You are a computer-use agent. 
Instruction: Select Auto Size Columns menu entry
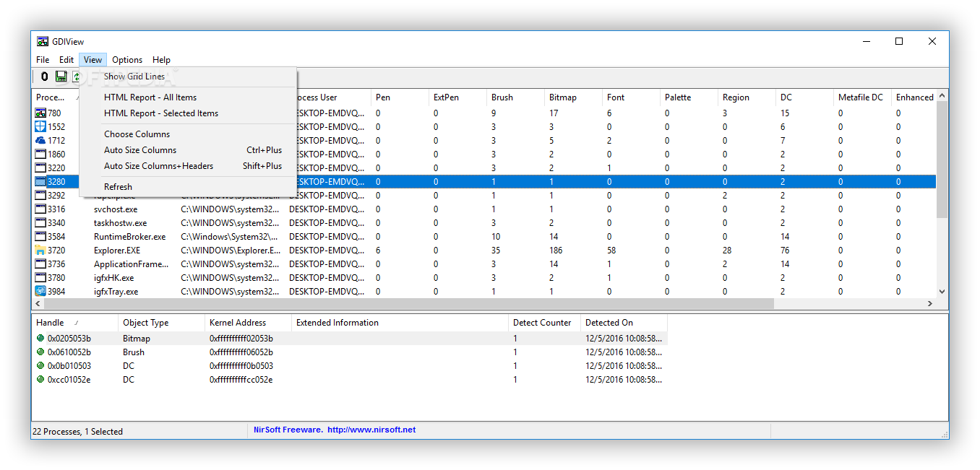[x=188, y=150]
